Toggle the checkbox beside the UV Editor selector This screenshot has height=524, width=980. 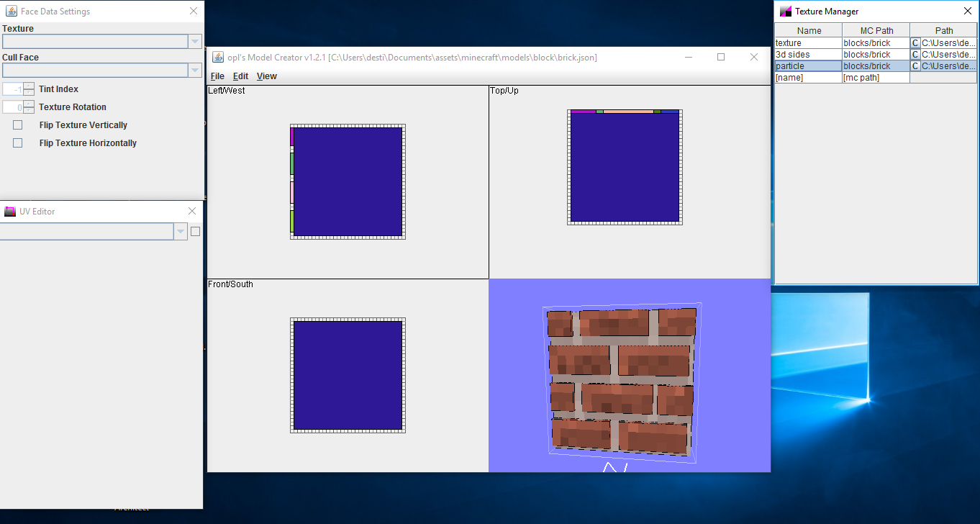(194, 231)
